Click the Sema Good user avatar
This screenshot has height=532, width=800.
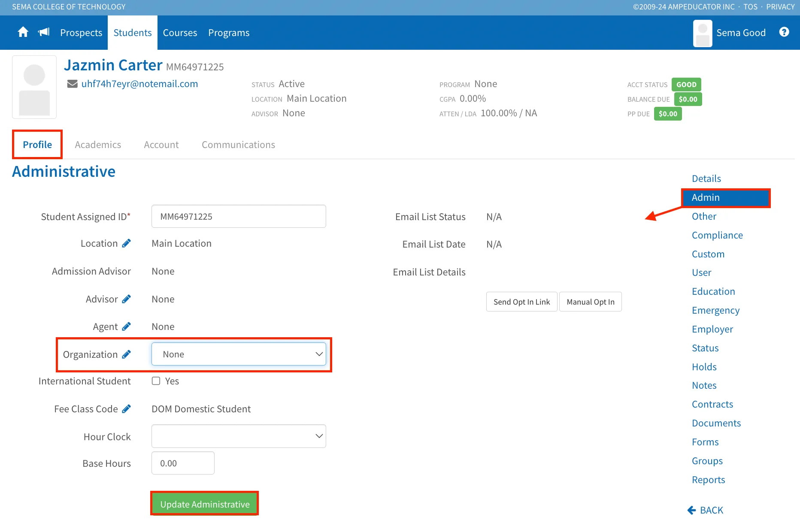pyautogui.click(x=703, y=33)
